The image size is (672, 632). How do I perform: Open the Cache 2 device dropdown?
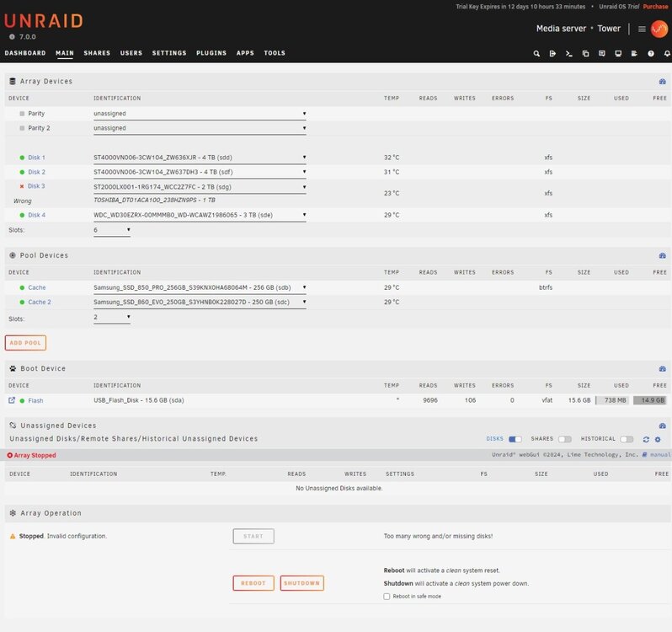click(x=200, y=302)
